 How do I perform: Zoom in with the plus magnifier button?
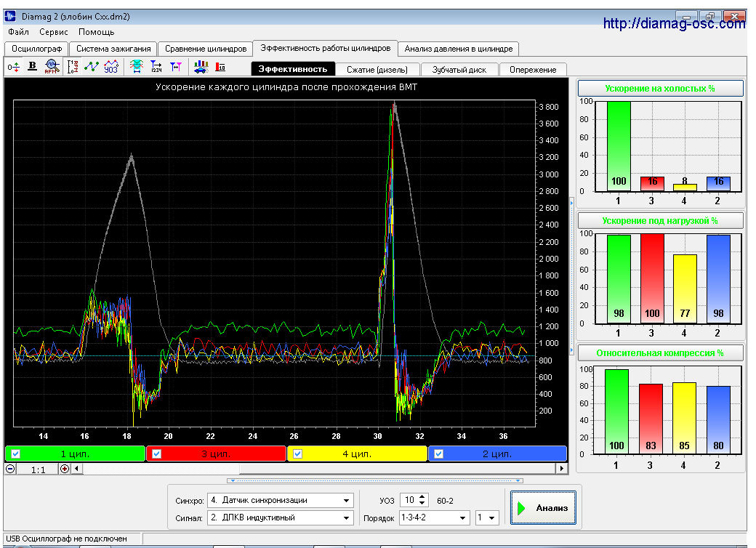pyautogui.click(x=65, y=469)
